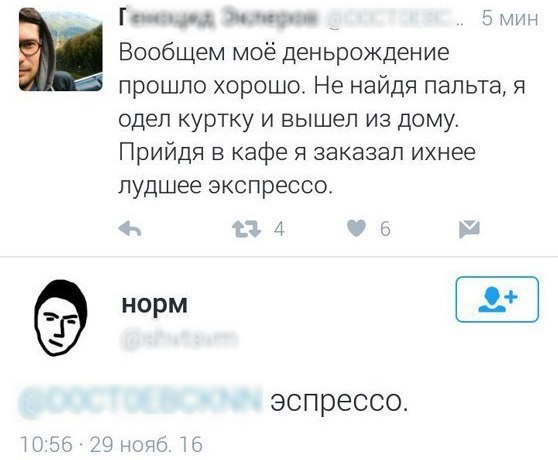Click the reply text 'эспрессо.'
This screenshot has height=460, width=558.
pyautogui.click(x=339, y=402)
